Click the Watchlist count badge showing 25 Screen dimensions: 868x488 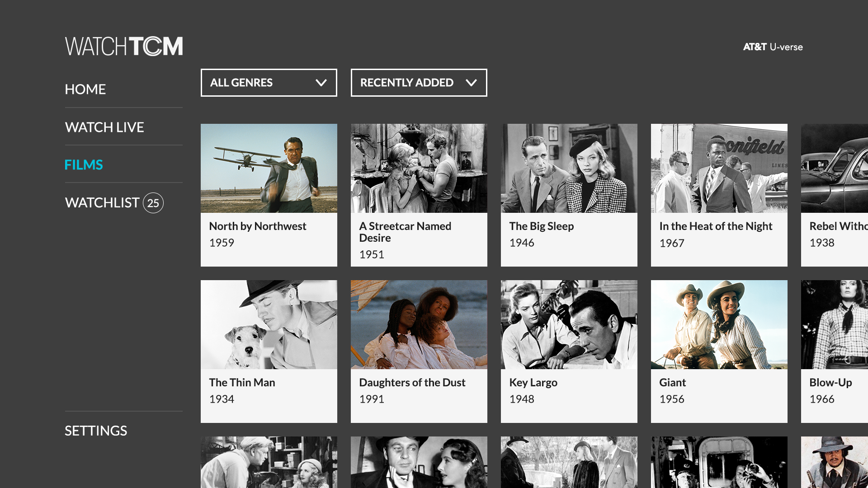tap(154, 203)
